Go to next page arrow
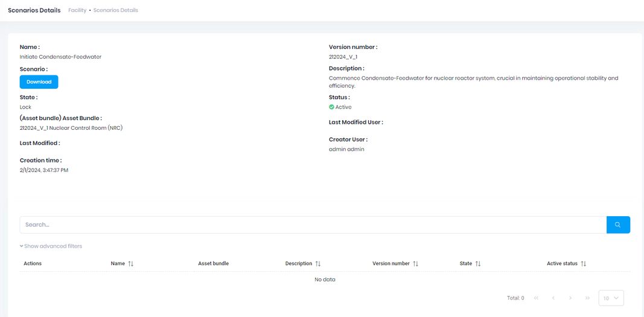The height and width of the screenshot is (317, 644). 570,298
